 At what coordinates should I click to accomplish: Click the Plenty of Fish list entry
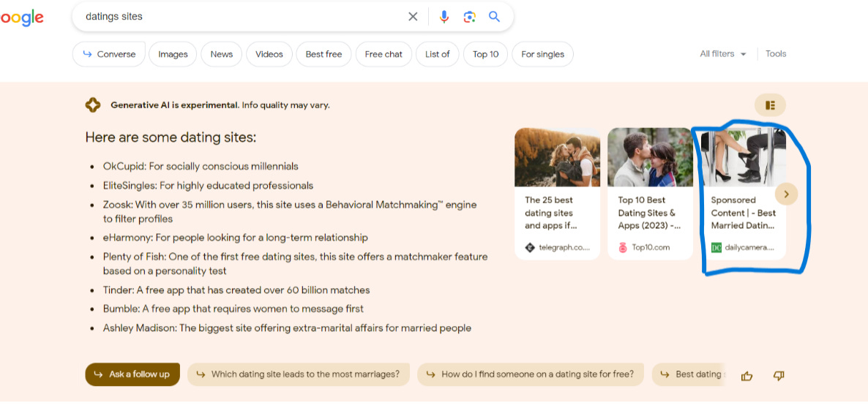(295, 264)
